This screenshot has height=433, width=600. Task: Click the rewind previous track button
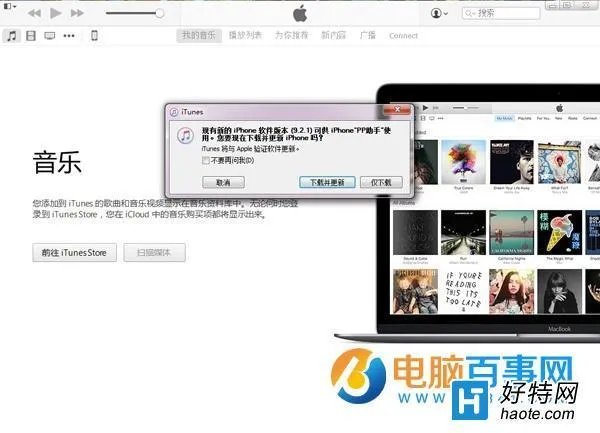click(34, 13)
